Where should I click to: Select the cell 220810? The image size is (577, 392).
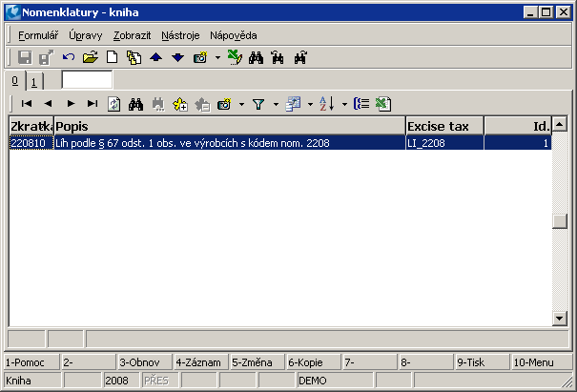(31, 143)
